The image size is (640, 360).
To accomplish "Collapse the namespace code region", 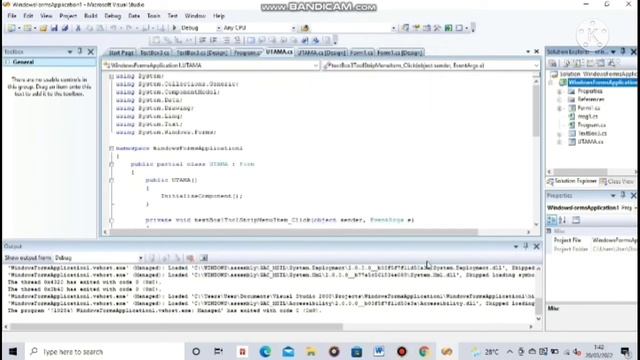I will [111, 148].
